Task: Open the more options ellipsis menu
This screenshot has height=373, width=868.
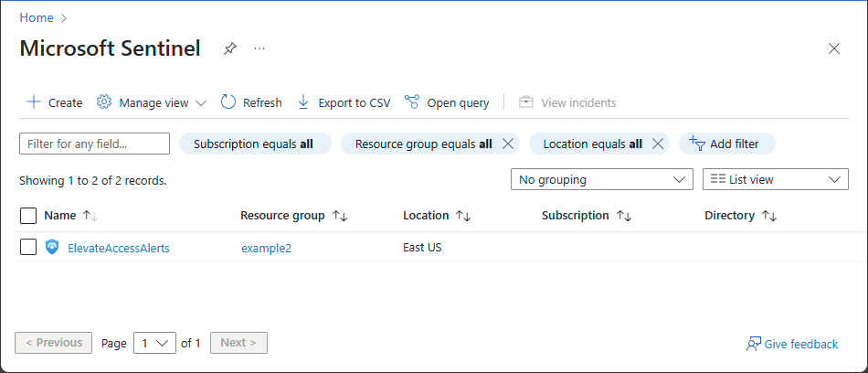Action: [259, 48]
